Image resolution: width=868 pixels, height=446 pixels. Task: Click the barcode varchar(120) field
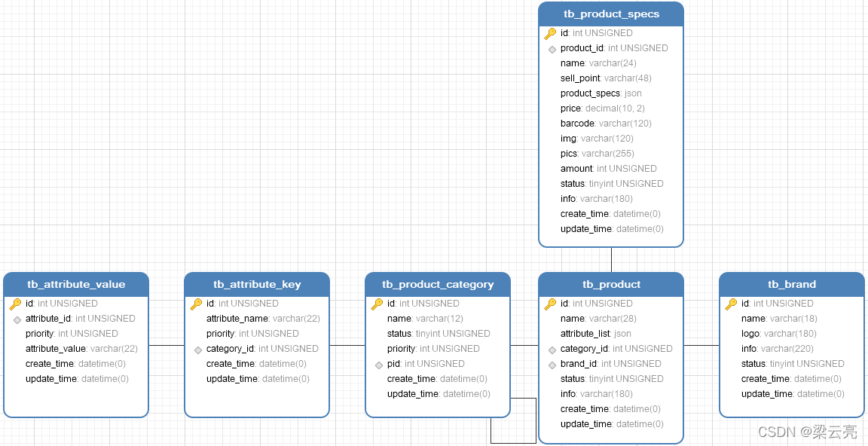(x=606, y=124)
